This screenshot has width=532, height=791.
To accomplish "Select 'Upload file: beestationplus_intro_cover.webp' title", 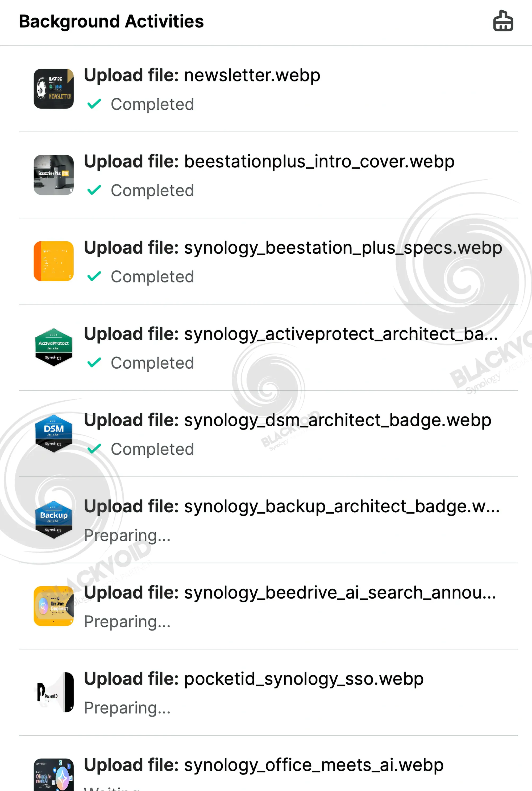I will click(x=269, y=161).
